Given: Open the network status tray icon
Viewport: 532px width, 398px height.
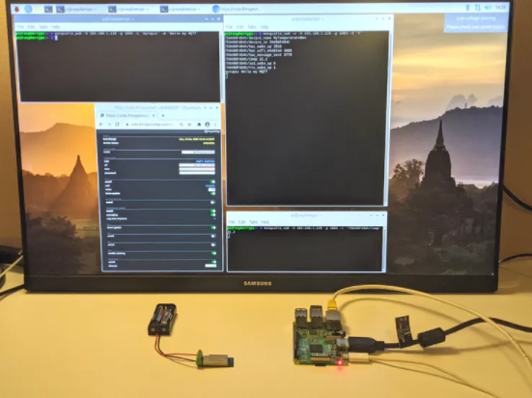Looking at the screenshot, I should tap(478, 7).
